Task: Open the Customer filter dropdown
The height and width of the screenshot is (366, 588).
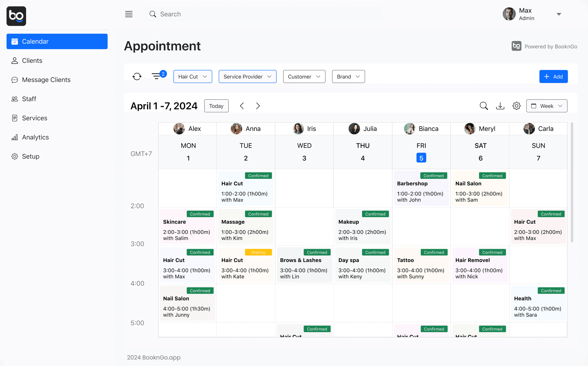Action: coord(304,76)
